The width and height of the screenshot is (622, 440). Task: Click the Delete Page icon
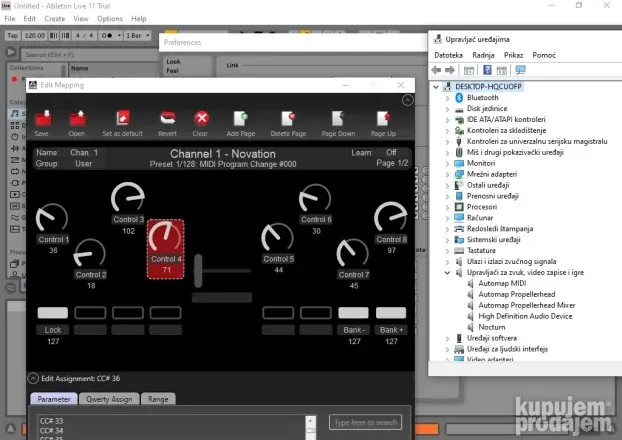[288, 118]
